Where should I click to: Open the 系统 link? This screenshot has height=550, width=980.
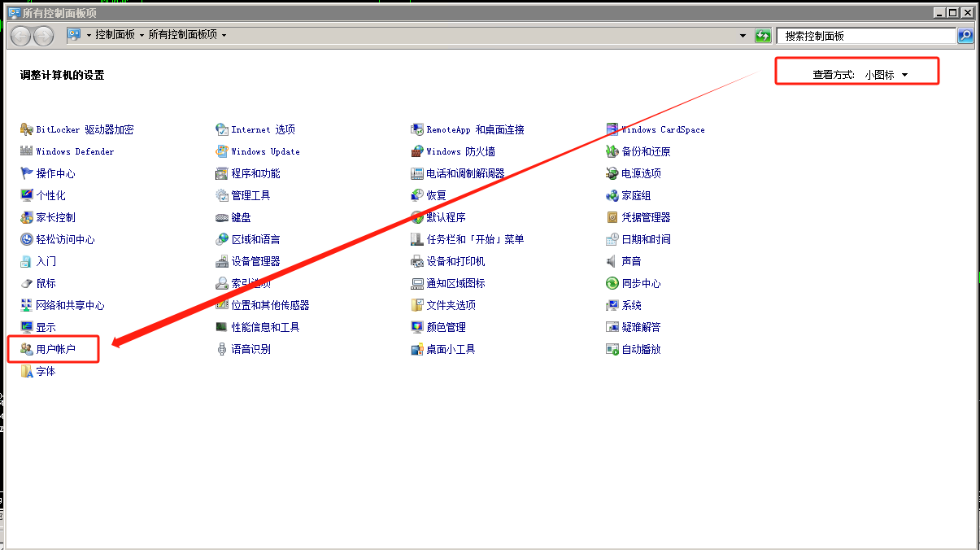[631, 305]
